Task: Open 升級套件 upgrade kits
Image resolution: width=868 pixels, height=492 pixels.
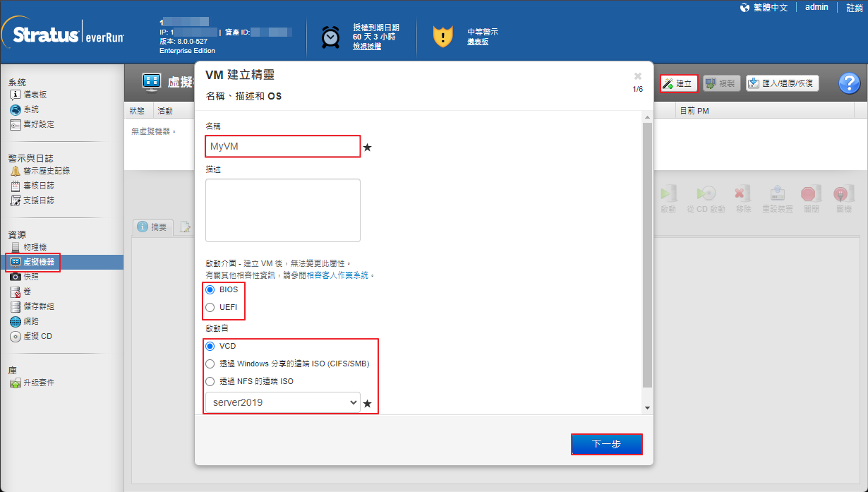Action: coord(32,383)
